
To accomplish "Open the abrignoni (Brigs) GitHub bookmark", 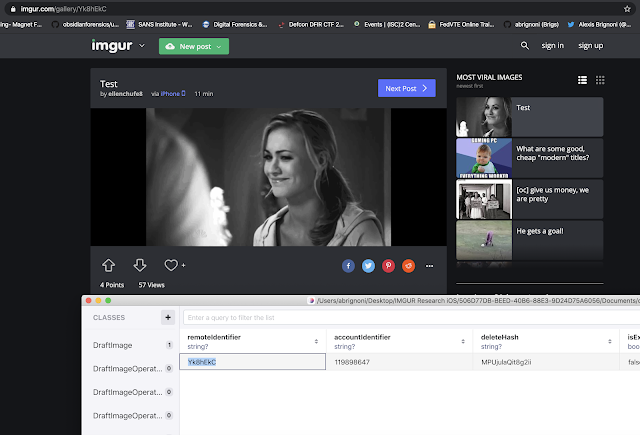I will click(531, 24).
